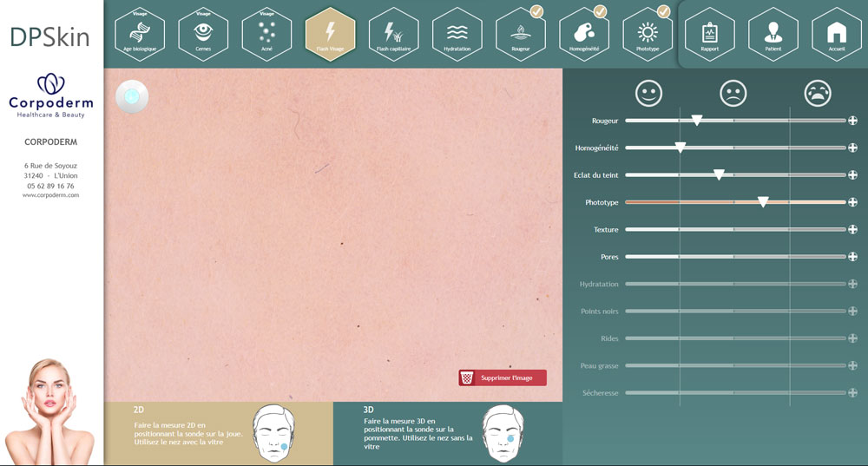Viewport: 868px width, 466px height.
Task: Open the Hydratation analysis
Action: pyautogui.click(x=457, y=33)
